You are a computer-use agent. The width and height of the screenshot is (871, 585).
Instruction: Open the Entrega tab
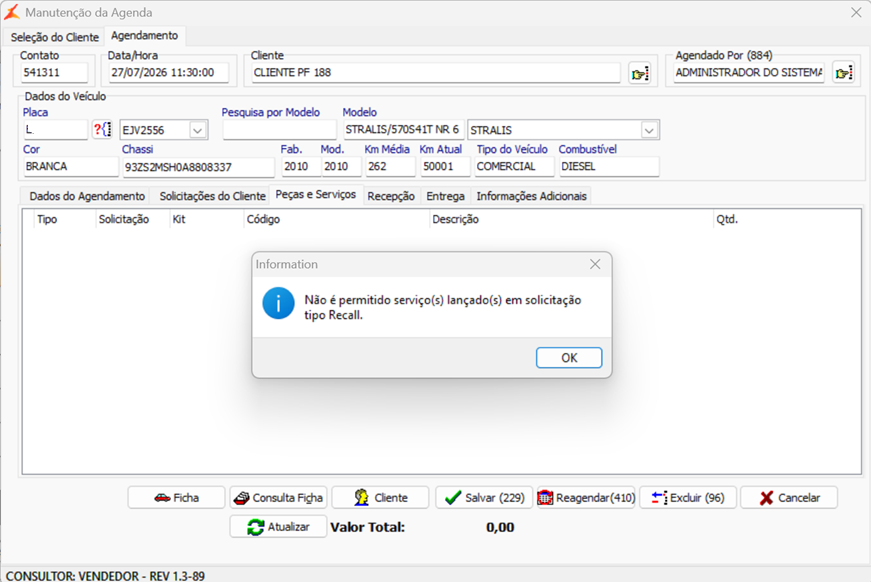coord(445,196)
